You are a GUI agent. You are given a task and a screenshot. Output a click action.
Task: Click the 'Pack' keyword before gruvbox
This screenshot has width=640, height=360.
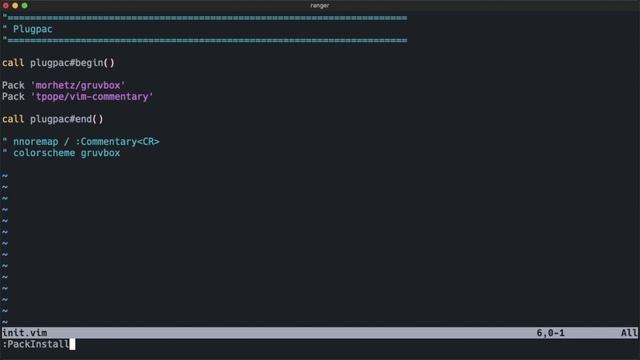tap(13, 85)
